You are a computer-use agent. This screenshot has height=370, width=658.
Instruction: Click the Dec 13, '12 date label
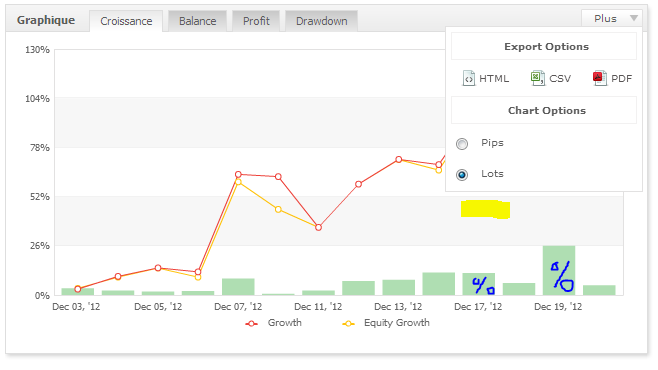(x=398, y=307)
